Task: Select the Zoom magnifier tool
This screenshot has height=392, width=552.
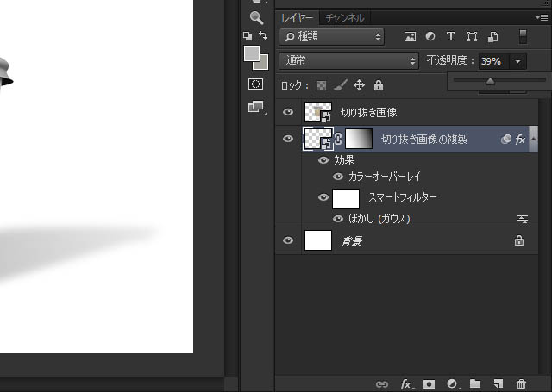Action: click(x=256, y=17)
